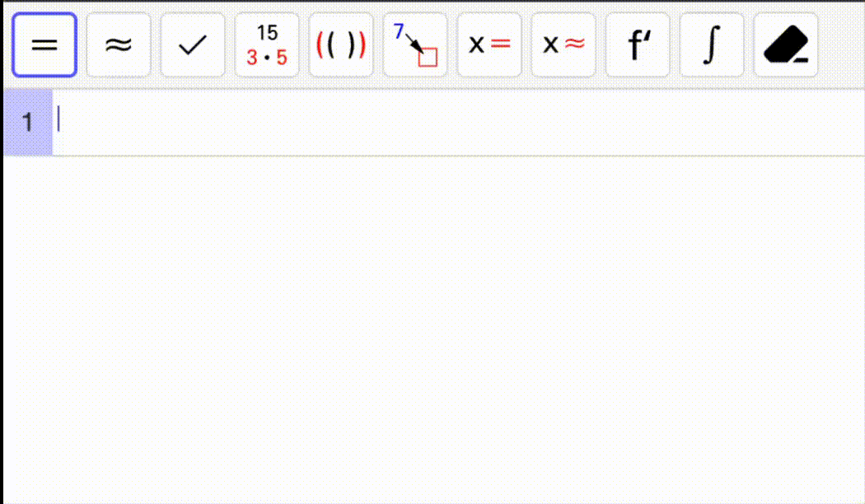This screenshot has width=865, height=504.
Task: Click the blank CAS area below row 1
Action: (x=432, y=329)
